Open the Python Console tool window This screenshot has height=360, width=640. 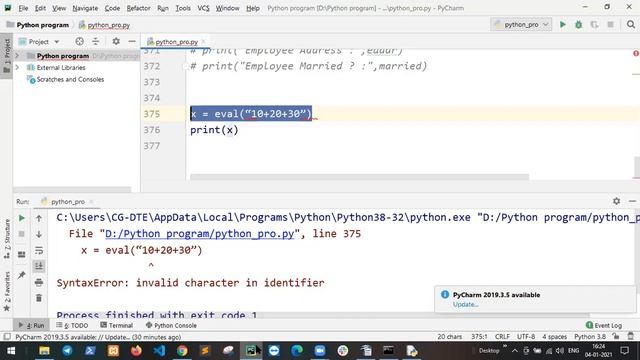pyautogui.click(x=171, y=325)
